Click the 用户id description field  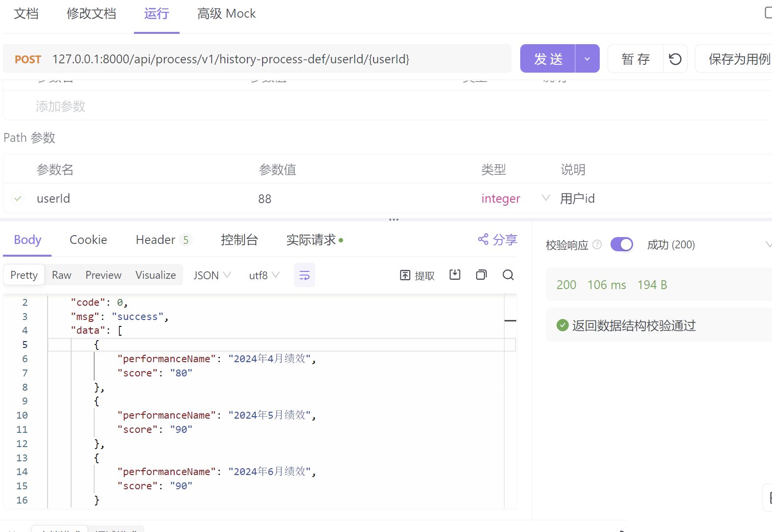pos(578,198)
